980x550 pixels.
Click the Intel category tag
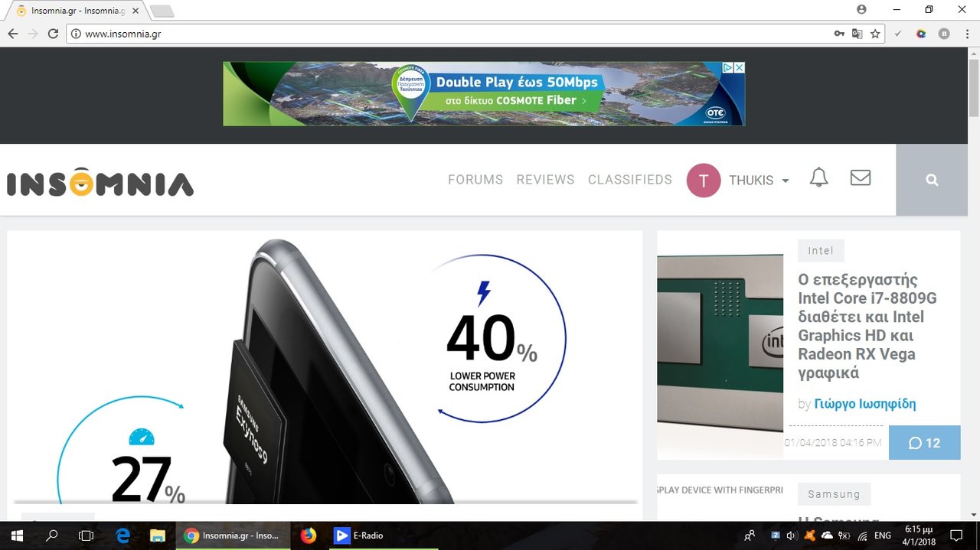[821, 250]
